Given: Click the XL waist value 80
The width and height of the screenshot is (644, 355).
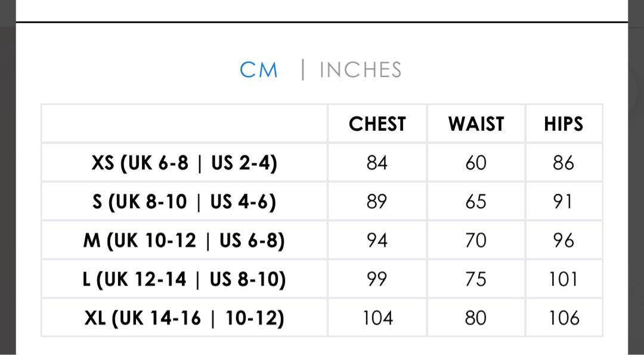Looking at the screenshot, I should [x=476, y=318].
